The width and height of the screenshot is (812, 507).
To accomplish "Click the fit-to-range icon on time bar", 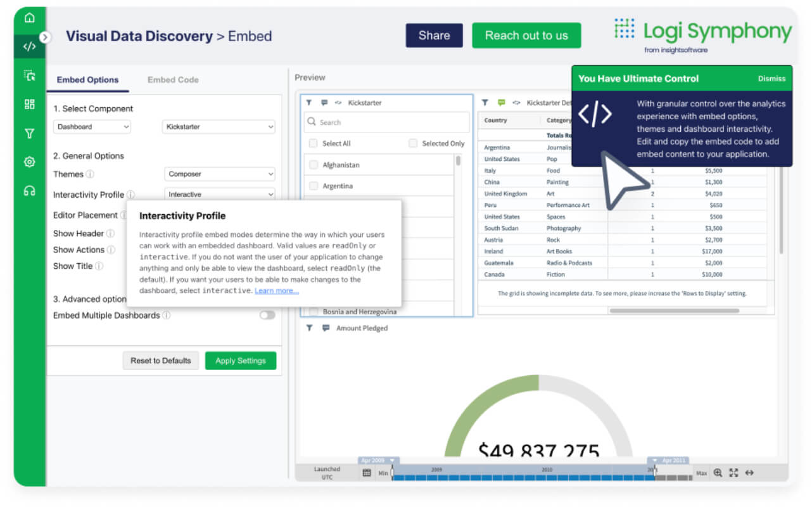I will tap(733, 473).
